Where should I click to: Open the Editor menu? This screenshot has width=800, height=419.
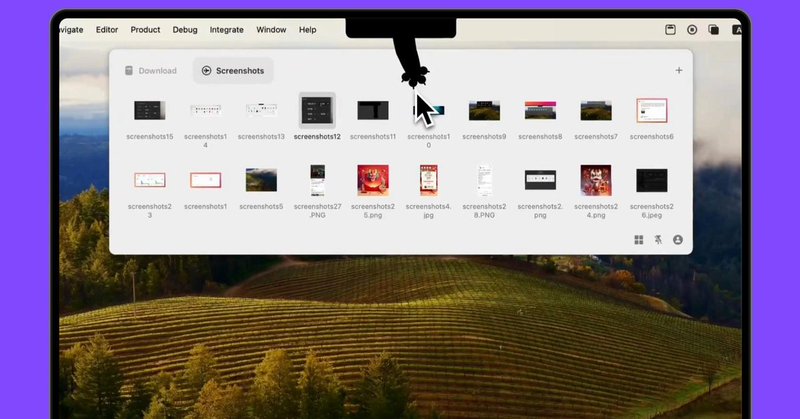click(107, 30)
